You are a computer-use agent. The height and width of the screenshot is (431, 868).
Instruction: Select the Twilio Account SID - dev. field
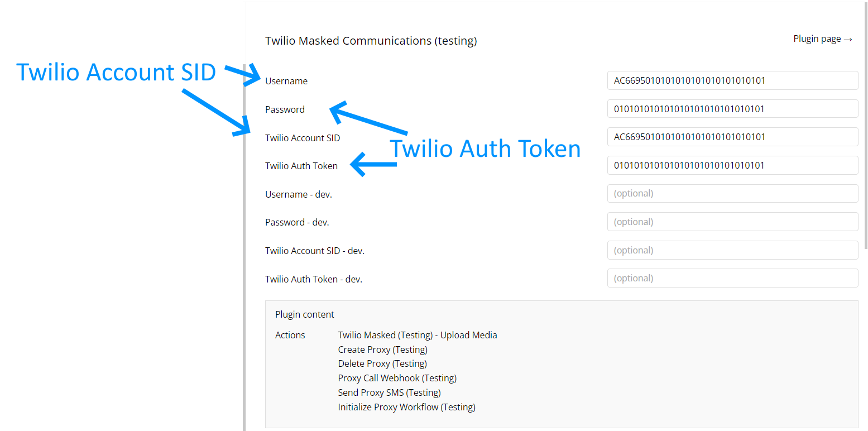click(732, 250)
